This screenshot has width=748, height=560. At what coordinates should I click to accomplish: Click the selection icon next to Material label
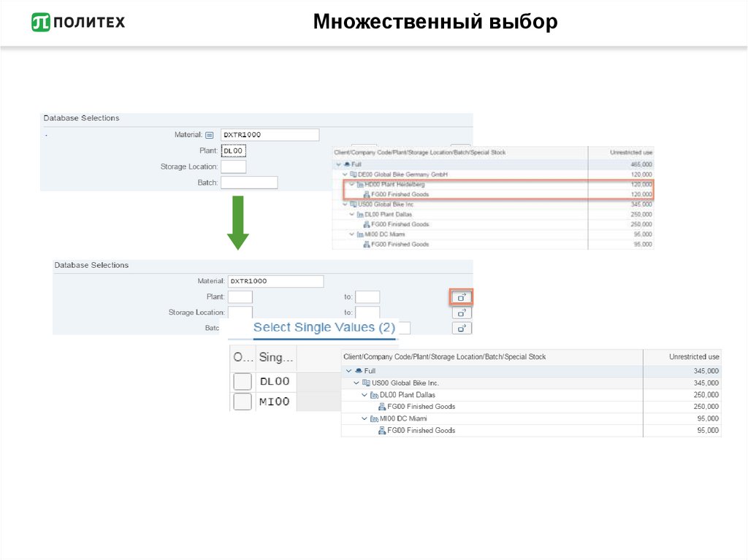(x=209, y=135)
